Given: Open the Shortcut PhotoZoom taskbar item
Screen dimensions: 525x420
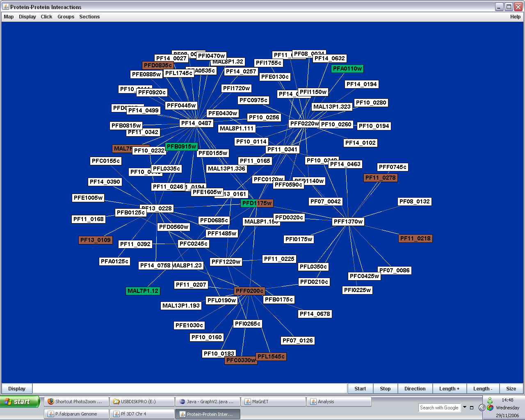Looking at the screenshot, I should [76, 402].
